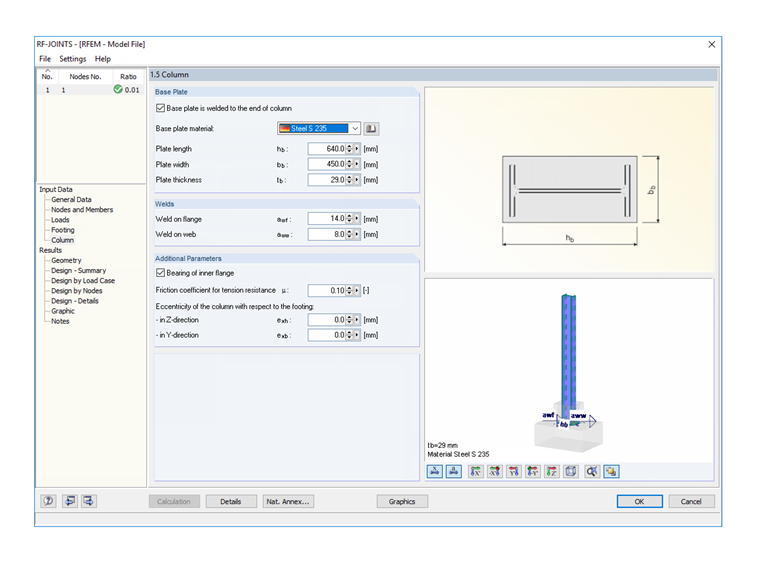This screenshot has height=570, width=760.
Task: Select General Data in the tree
Action: coord(71,199)
